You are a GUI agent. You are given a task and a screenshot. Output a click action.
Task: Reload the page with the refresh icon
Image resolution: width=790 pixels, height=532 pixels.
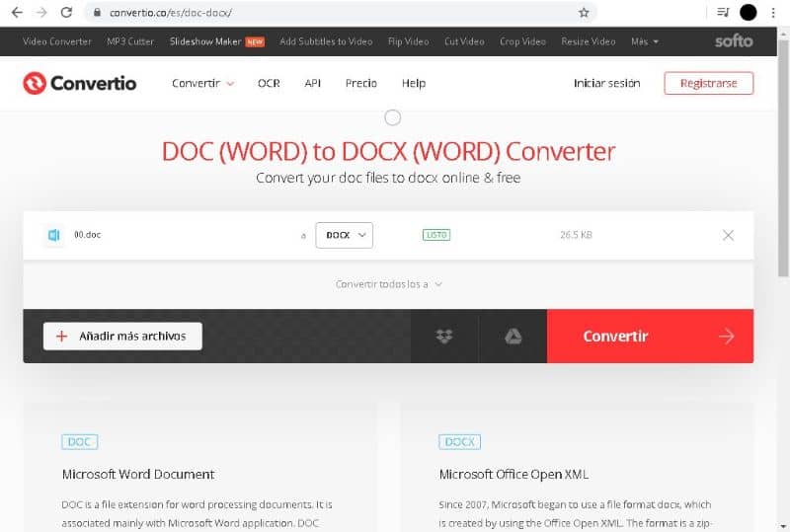click(66, 13)
